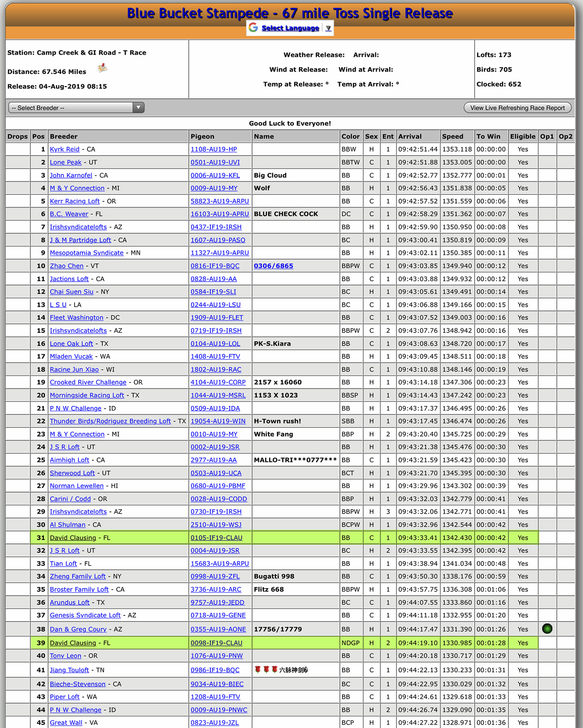Expand the Select Language arrow
The image size is (583, 728).
click(x=328, y=28)
